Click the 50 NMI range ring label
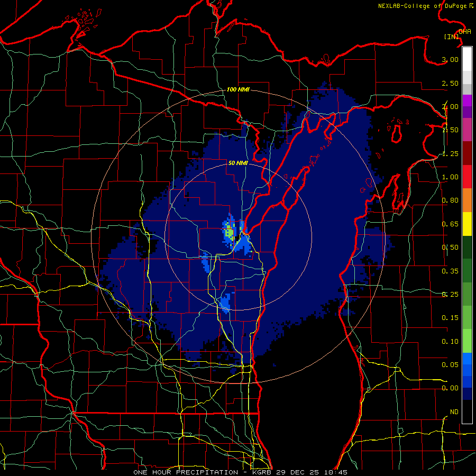476x476 pixels. coord(238,163)
